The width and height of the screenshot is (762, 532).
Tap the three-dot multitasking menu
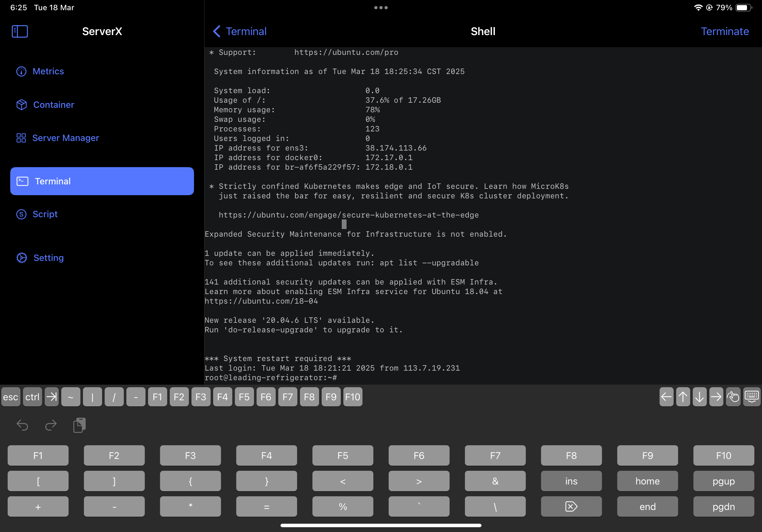coord(381,8)
